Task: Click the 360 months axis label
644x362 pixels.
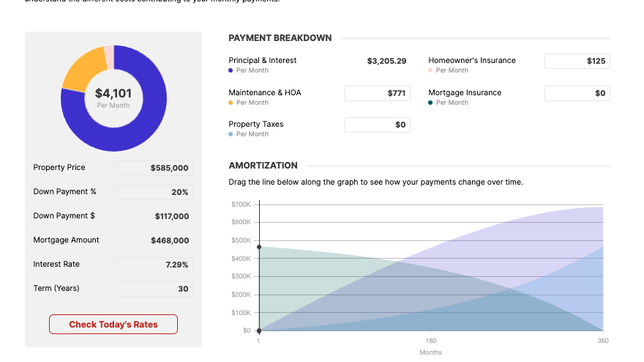Action: point(603,341)
